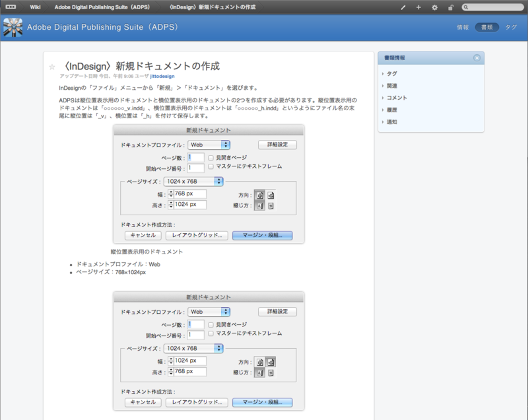Image resolution: width=528 pixels, height=420 pixels.
Task: Close the 書類情報 sidebar panel
Action: (x=477, y=58)
